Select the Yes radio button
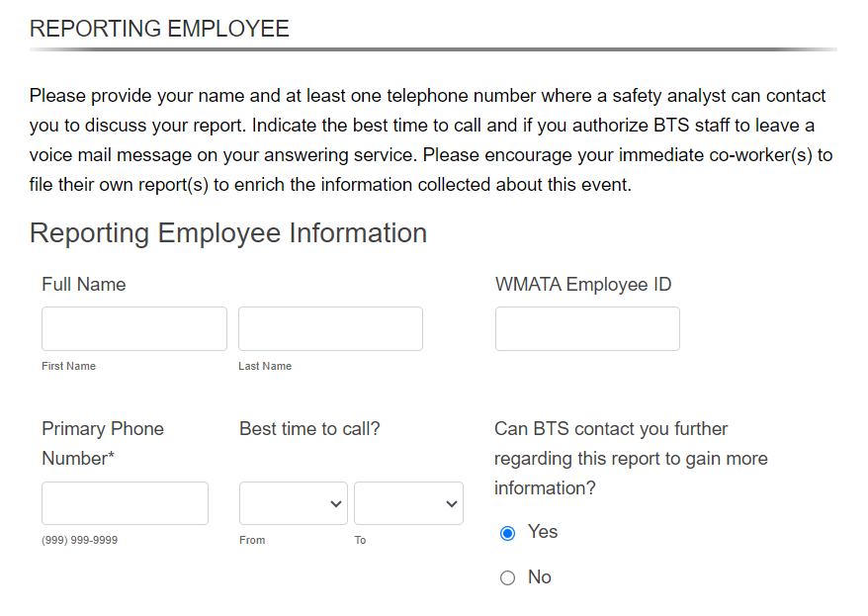Screen dimensions: 868x616 507,533
